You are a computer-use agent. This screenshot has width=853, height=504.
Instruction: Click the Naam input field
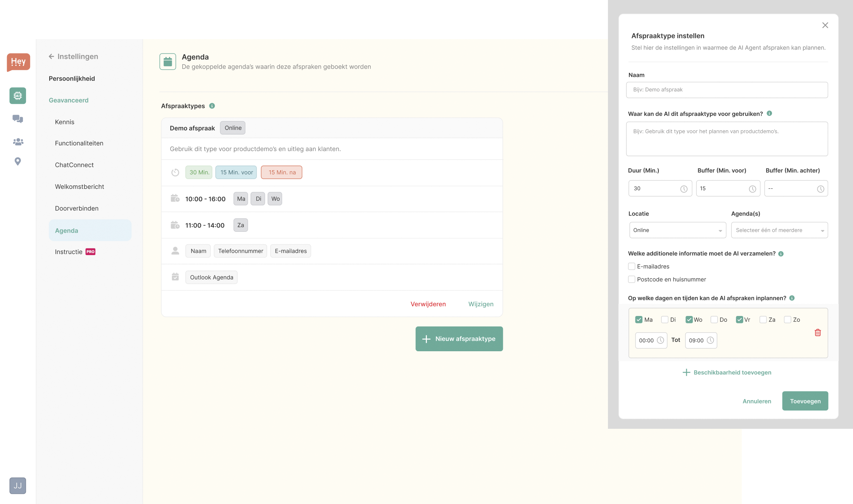[727, 90]
